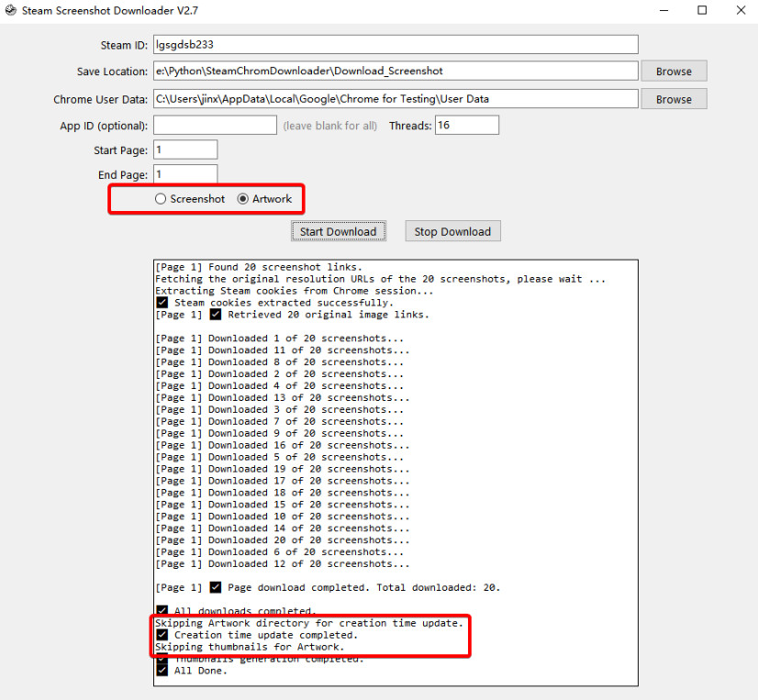The height and width of the screenshot is (700, 758).
Task: Click 'Creation time update completed.' log line
Action: pyautogui.click(x=257, y=635)
